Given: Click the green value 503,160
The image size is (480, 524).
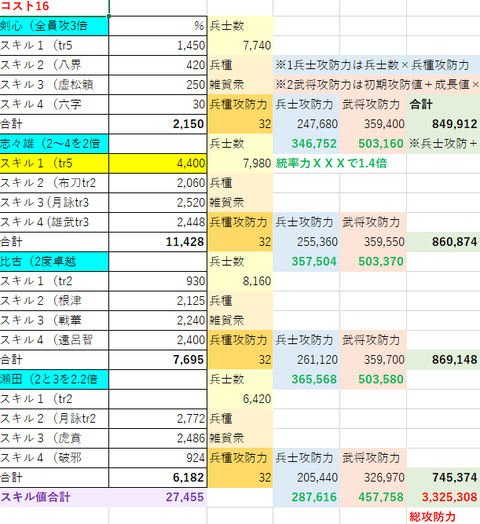Looking at the screenshot, I should pyautogui.click(x=373, y=144).
